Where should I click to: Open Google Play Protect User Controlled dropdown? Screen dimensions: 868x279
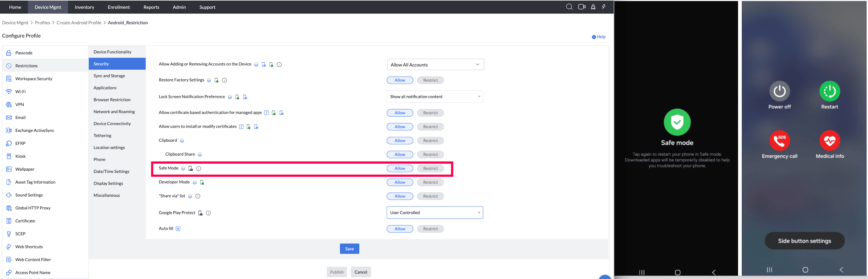tap(435, 213)
